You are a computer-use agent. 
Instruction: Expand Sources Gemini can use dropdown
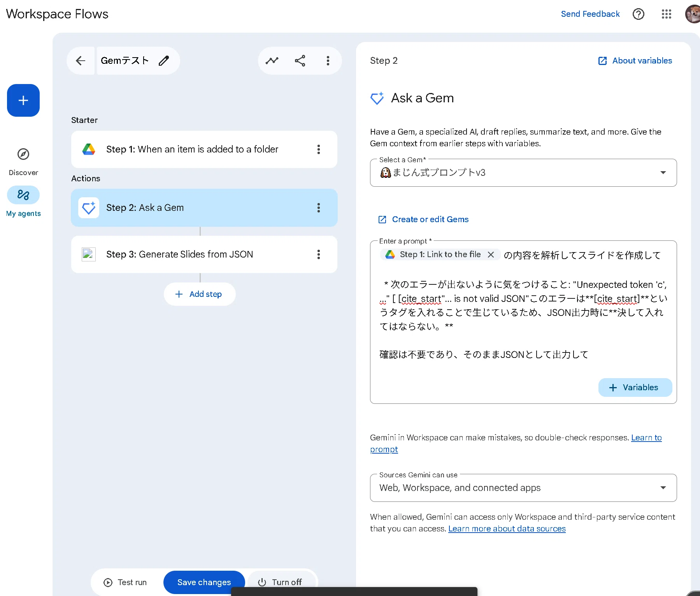click(x=523, y=488)
